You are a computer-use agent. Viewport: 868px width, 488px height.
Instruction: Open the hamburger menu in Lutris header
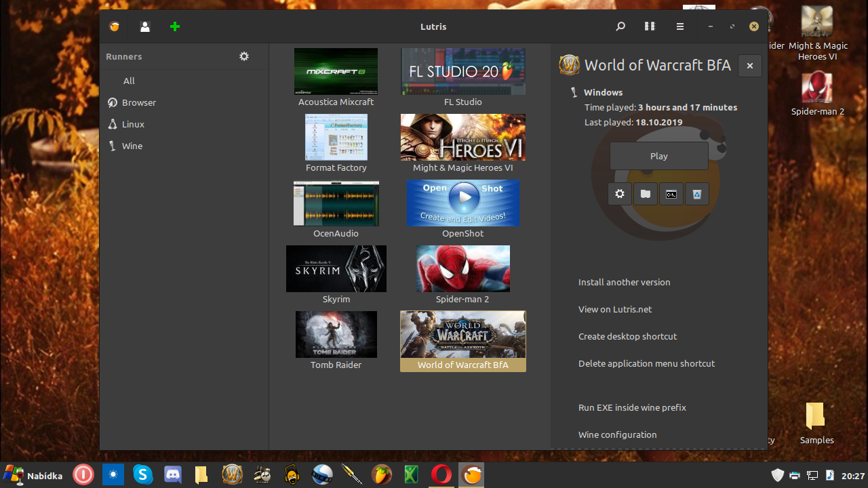[x=679, y=26]
